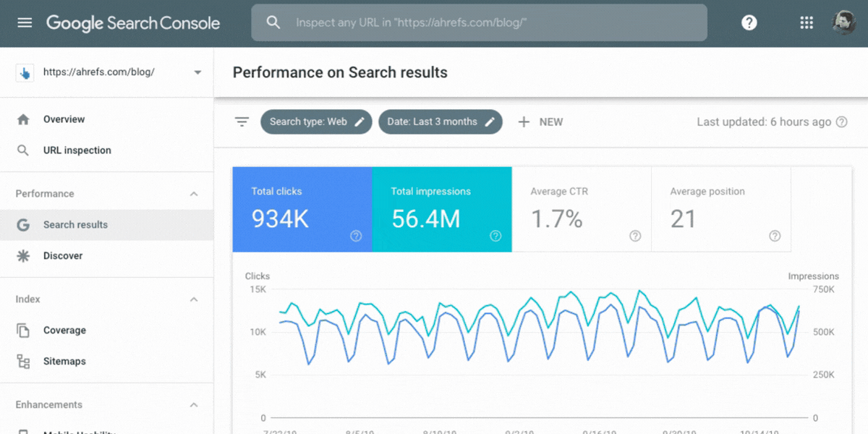Toggle the Total clicks metric card
Viewport: 868px width, 434px height.
pyautogui.click(x=302, y=210)
